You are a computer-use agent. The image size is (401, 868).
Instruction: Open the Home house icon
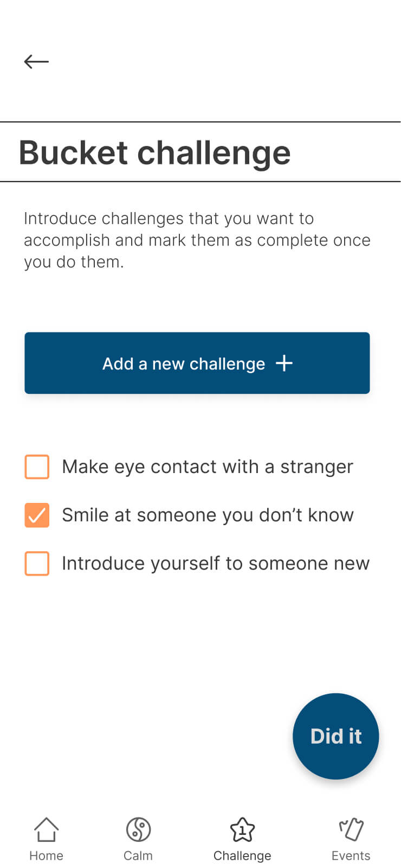(x=46, y=829)
